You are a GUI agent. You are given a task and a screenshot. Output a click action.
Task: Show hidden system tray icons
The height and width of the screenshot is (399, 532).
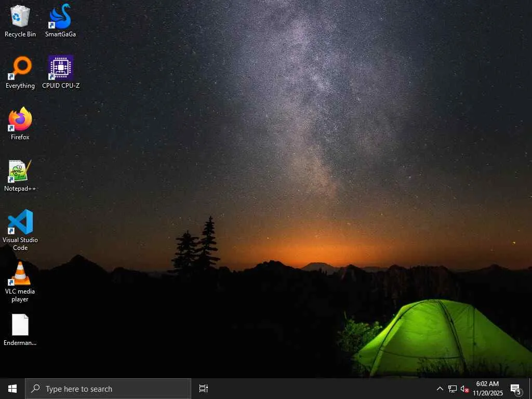pyautogui.click(x=440, y=389)
